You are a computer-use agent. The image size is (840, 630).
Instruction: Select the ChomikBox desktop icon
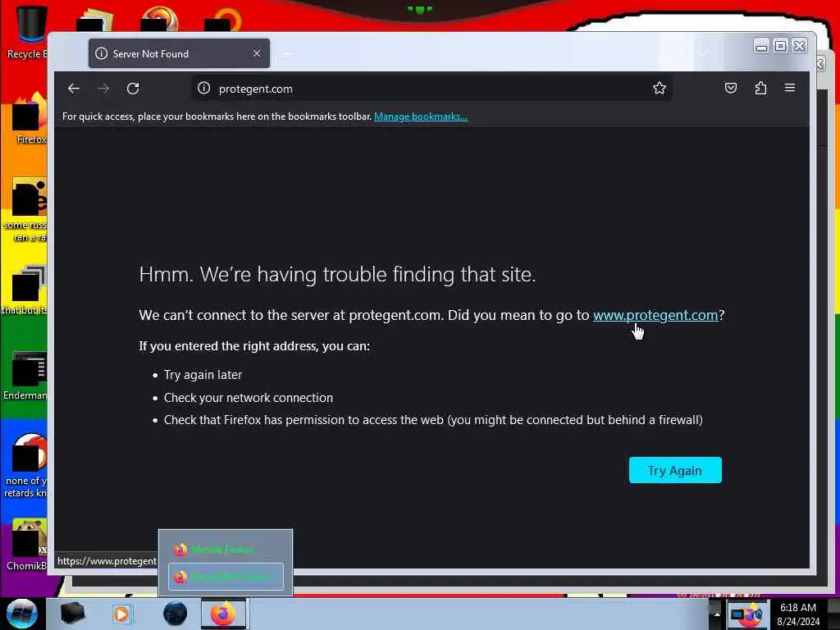click(x=27, y=545)
